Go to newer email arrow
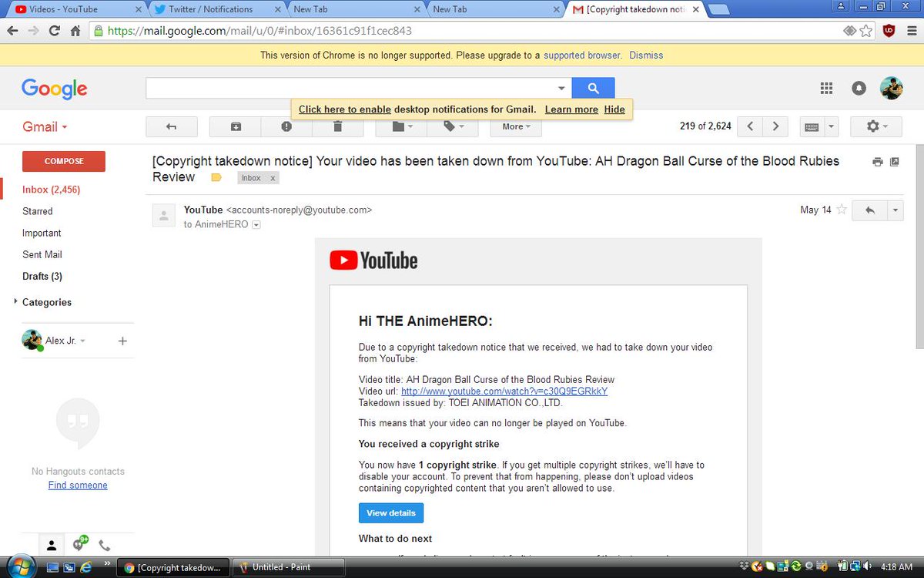Screen dimensions: 924x578 [x=750, y=126]
